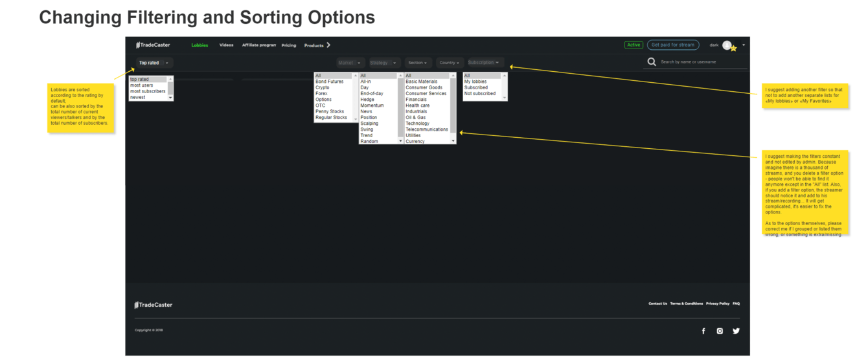Focus the Search by name or username field
This screenshot has width=868, height=363.
703,62
